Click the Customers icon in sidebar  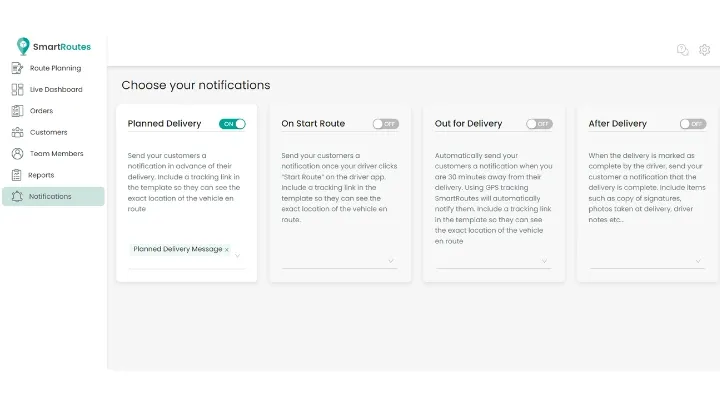tap(17, 132)
